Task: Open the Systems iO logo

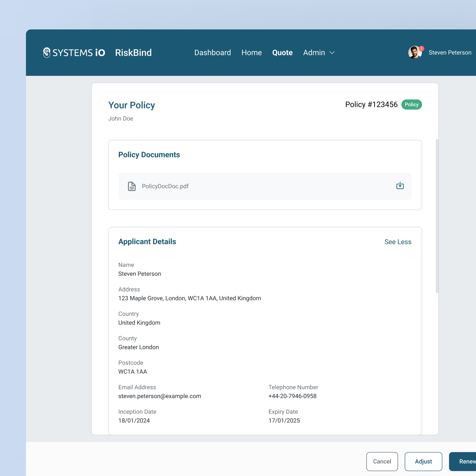Action: 74,52
